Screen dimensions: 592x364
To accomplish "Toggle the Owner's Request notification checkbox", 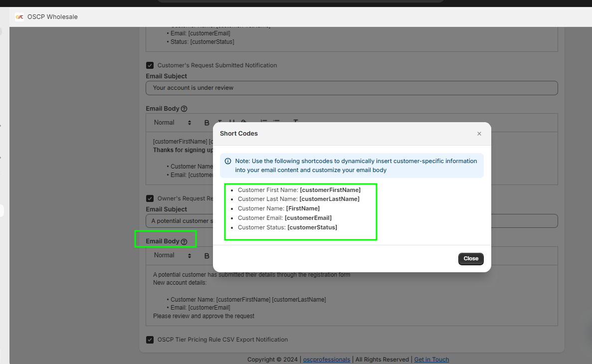I will [150, 198].
